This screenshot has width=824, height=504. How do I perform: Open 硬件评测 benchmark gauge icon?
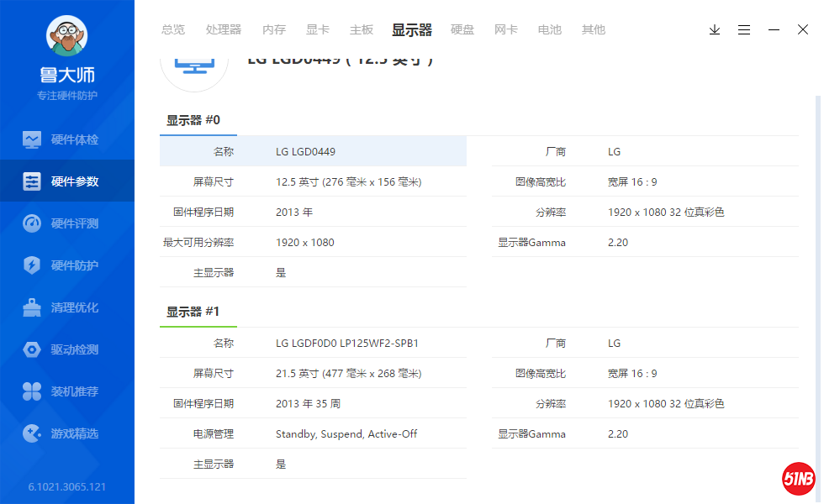coord(32,223)
